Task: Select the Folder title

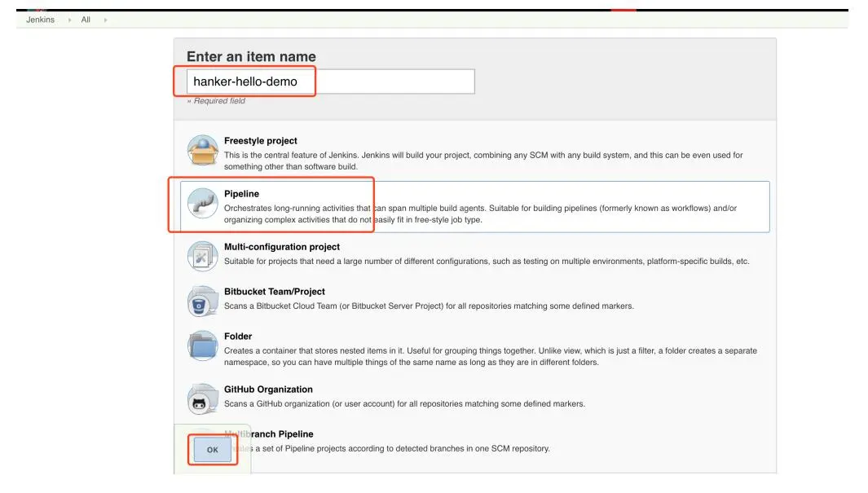Action: click(x=238, y=337)
